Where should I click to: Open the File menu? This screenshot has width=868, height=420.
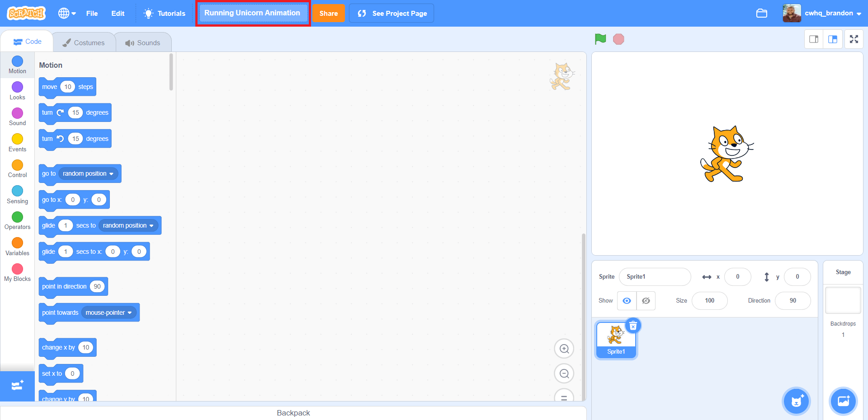point(92,13)
